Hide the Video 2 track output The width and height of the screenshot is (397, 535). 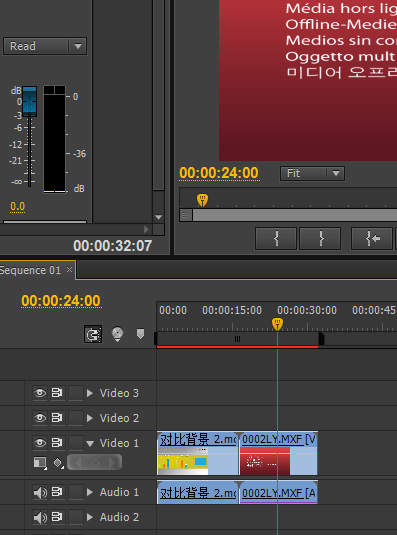[40, 418]
